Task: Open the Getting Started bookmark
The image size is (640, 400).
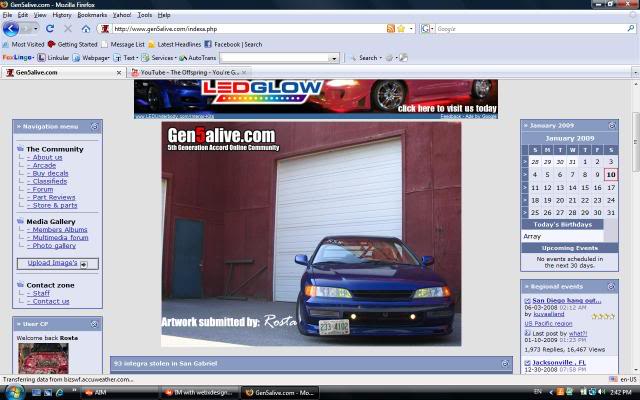Action: point(73,44)
